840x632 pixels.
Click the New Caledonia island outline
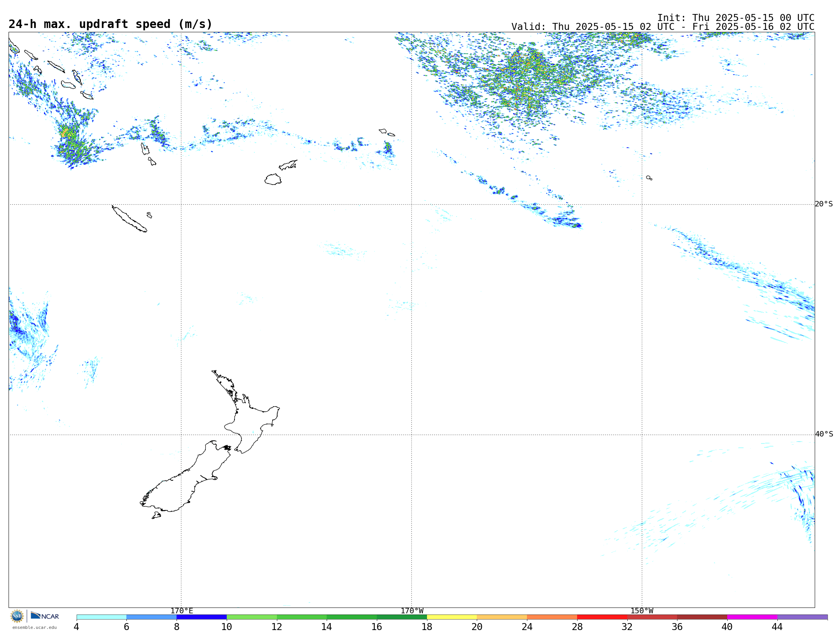click(129, 219)
